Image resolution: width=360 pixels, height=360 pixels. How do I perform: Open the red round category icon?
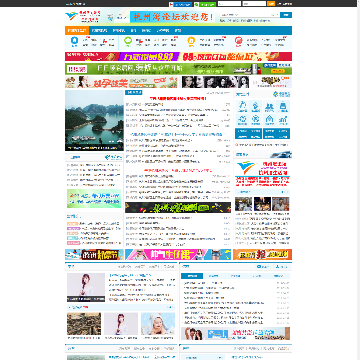(238, 41)
